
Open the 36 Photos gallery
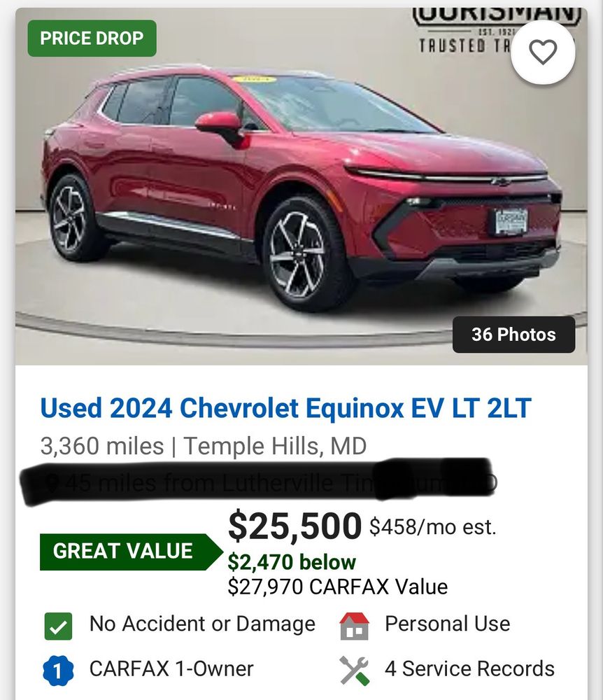tap(513, 335)
